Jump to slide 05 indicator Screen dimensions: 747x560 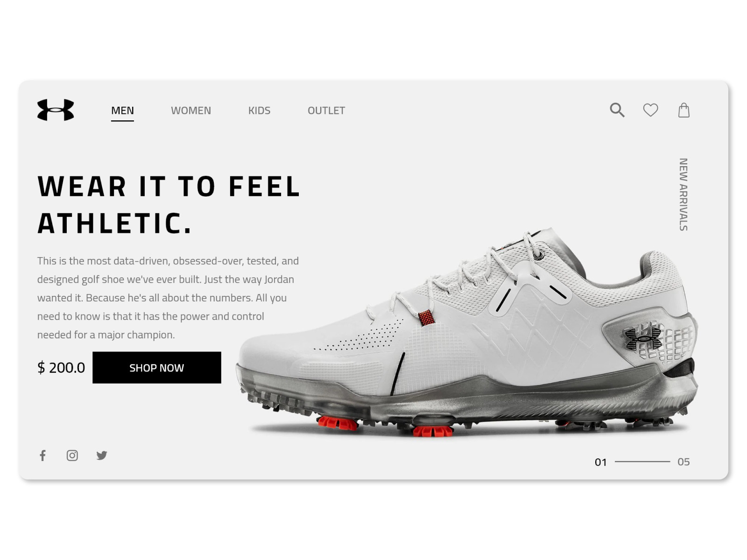click(x=684, y=462)
